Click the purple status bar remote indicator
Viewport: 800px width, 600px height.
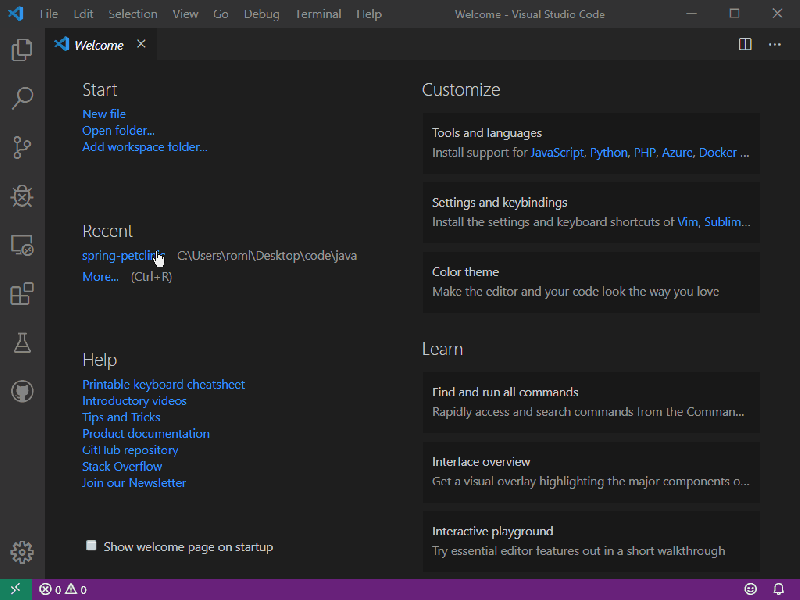15,589
